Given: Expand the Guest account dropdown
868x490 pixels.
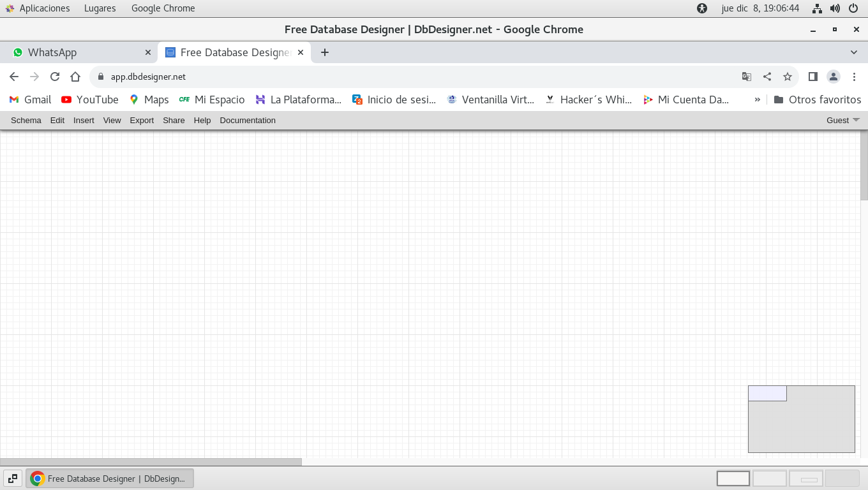Looking at the screenshot, I should click(842, 120).
